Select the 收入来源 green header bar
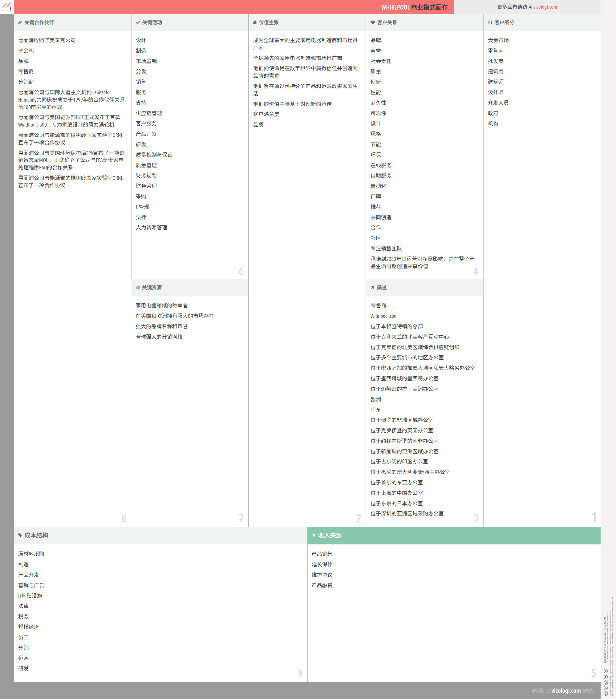616x699 pixels. coord(454,535)
